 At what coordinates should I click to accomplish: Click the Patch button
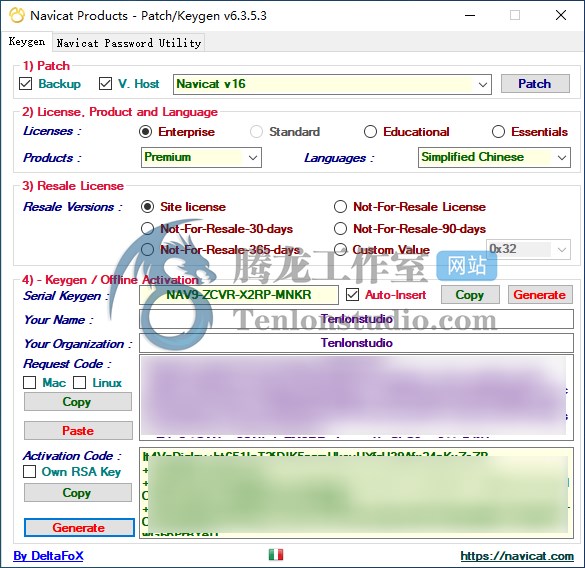coord(535,84)
